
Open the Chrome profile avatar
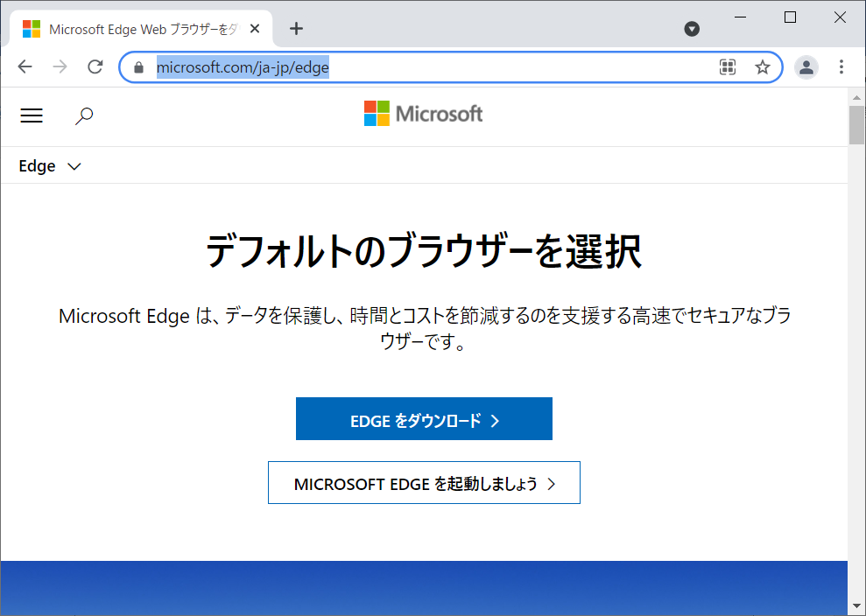[806, 67]
